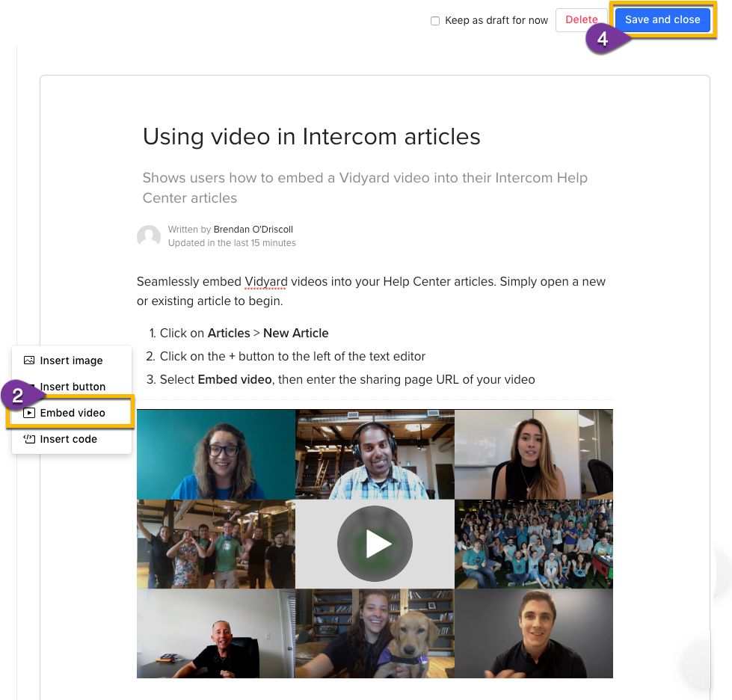Click the red Delete button
This screenshot has width=732, height=700.
point(582,20)
